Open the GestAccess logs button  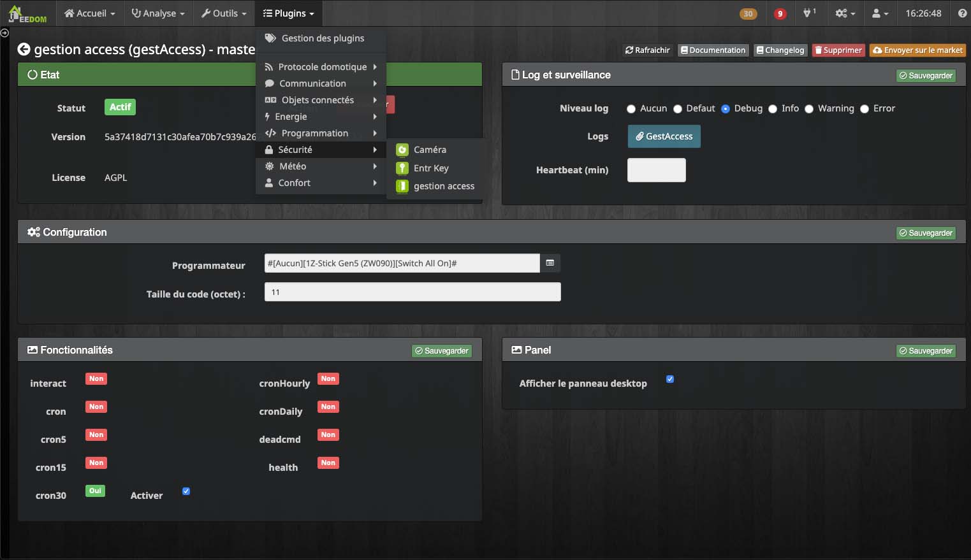point(664,136)
